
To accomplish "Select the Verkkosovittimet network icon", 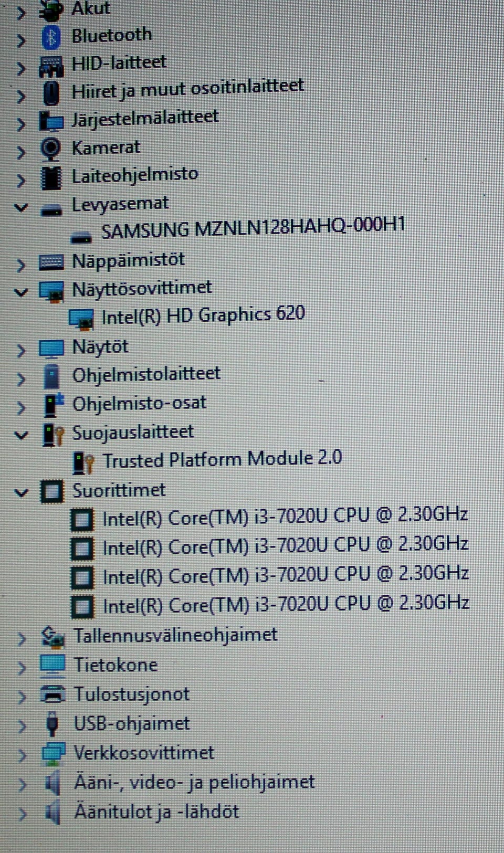I will coord(53,754).
